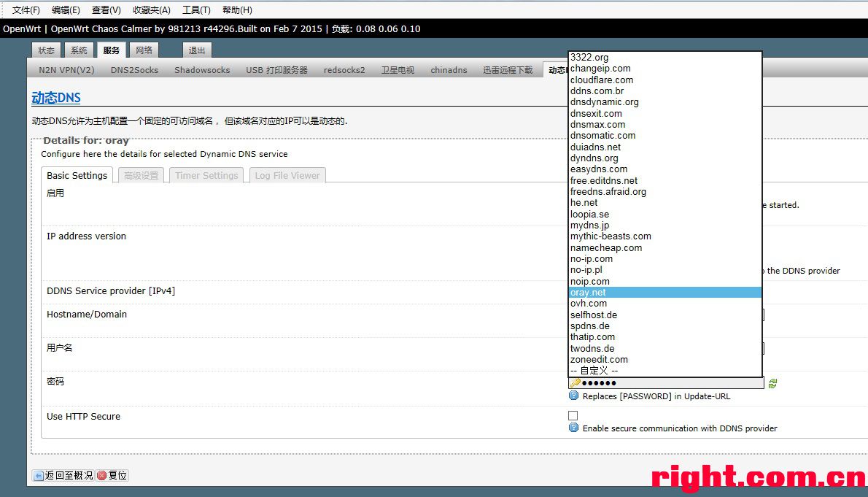This screenshot has width=868, height=497.
Task: Open the 编辑(E) menu
Action: 66,10
